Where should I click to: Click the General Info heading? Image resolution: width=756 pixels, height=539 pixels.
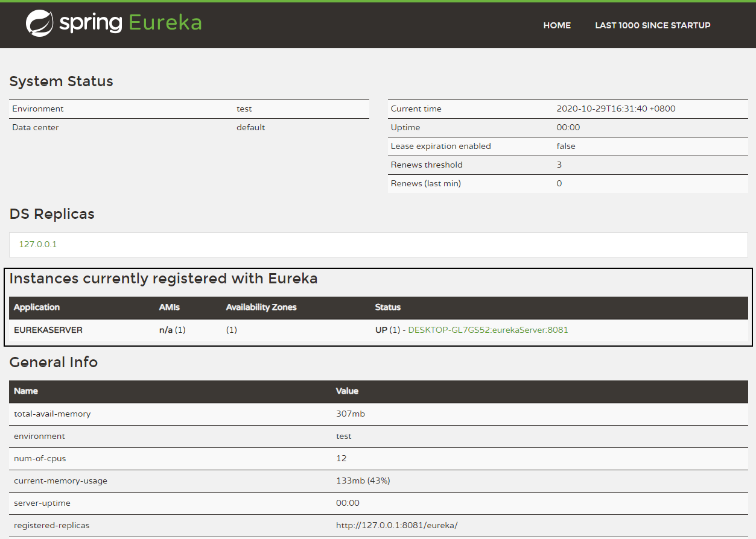(54, 362)
